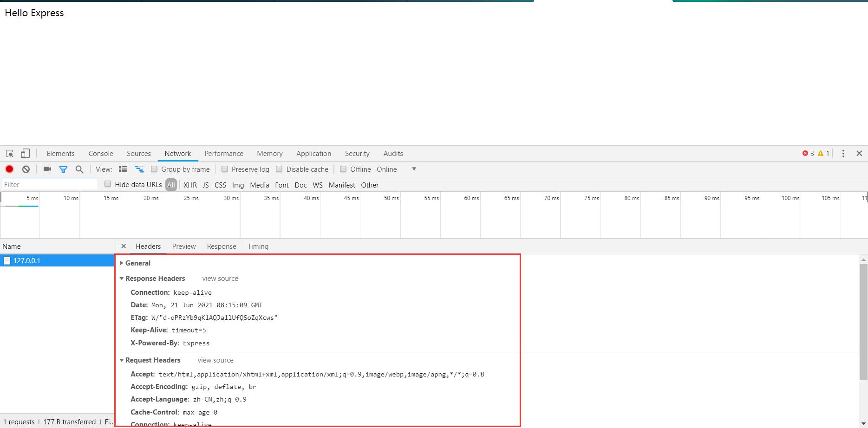
Task: Open the yellow warnings count indicator
Action: click(x=823, y=153)
